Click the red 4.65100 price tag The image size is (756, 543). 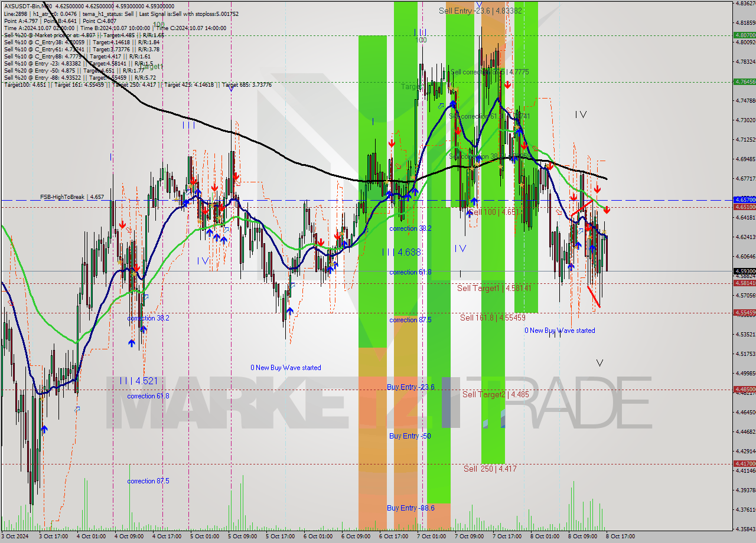(x=744, y=207)
